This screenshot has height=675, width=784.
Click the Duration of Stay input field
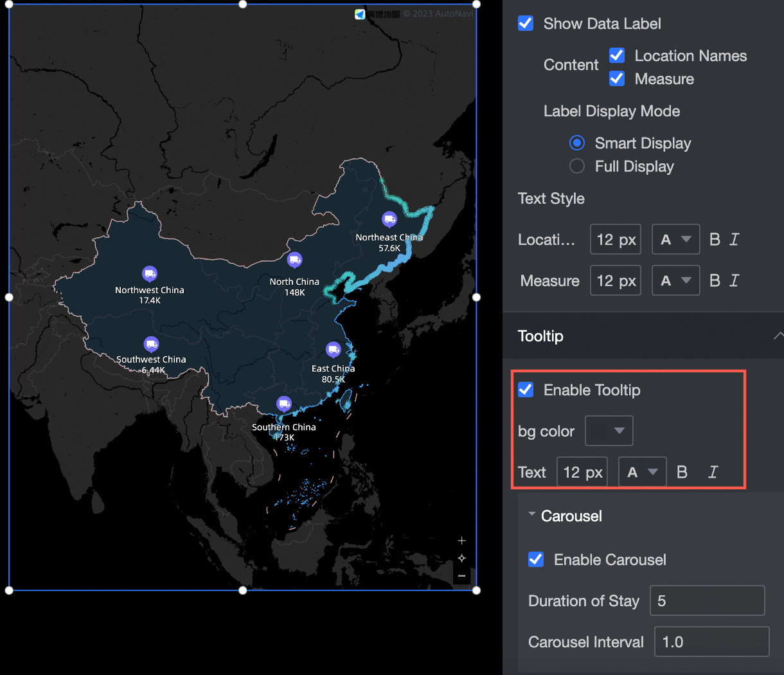707,600
